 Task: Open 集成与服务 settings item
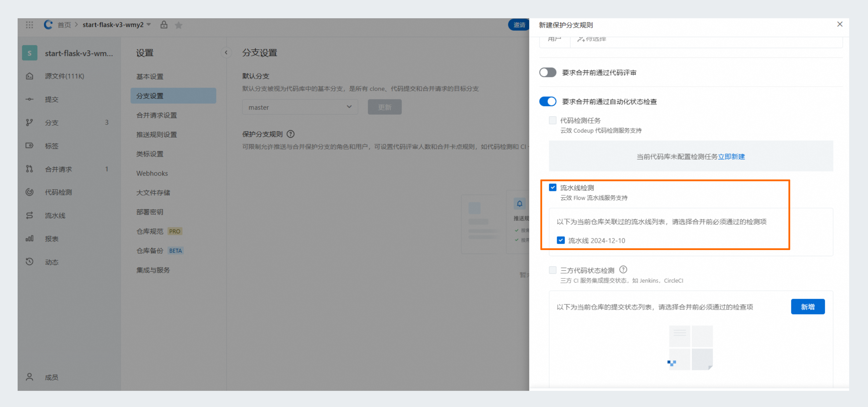173,270
